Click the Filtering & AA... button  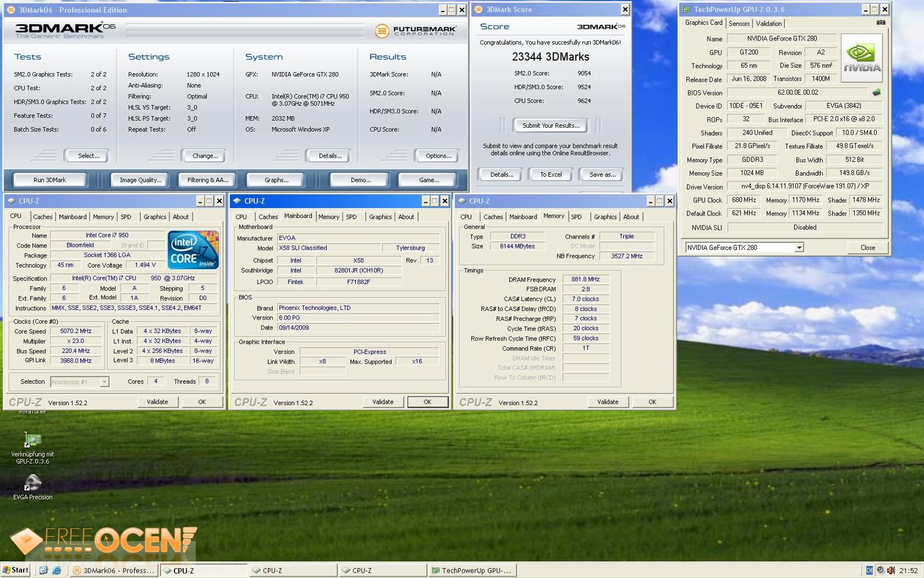[x=208, y=180]
